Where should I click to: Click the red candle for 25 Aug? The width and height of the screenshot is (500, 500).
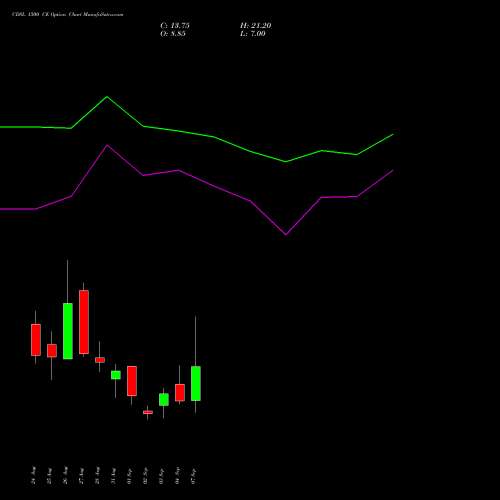(52, 351)
